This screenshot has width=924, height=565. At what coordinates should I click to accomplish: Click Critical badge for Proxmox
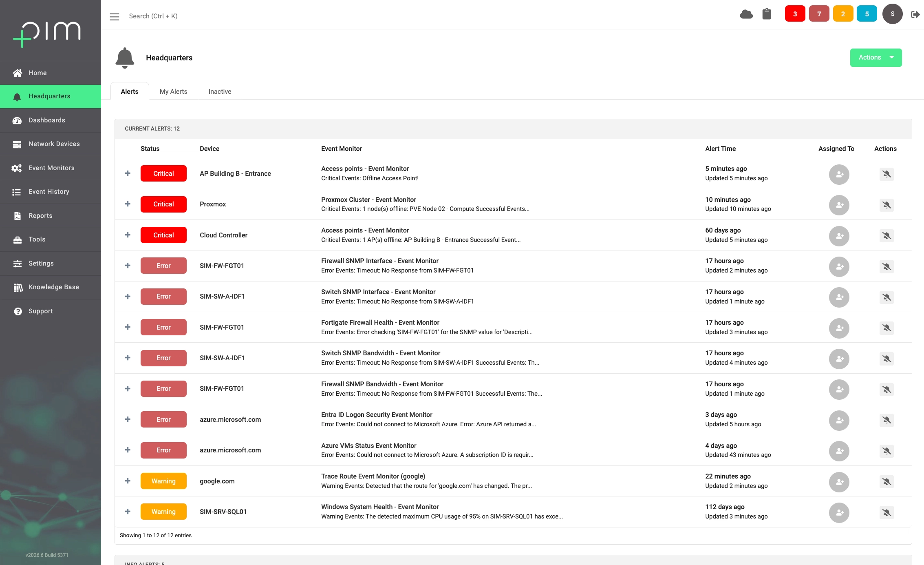[163, 204]
